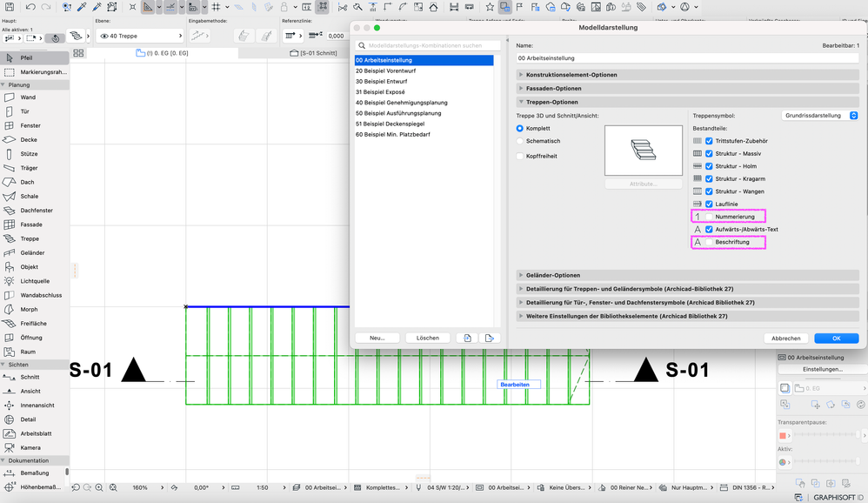Screen dimensions: 868x503
Task: Select the Geländer tool
Action: click(35, 252)
